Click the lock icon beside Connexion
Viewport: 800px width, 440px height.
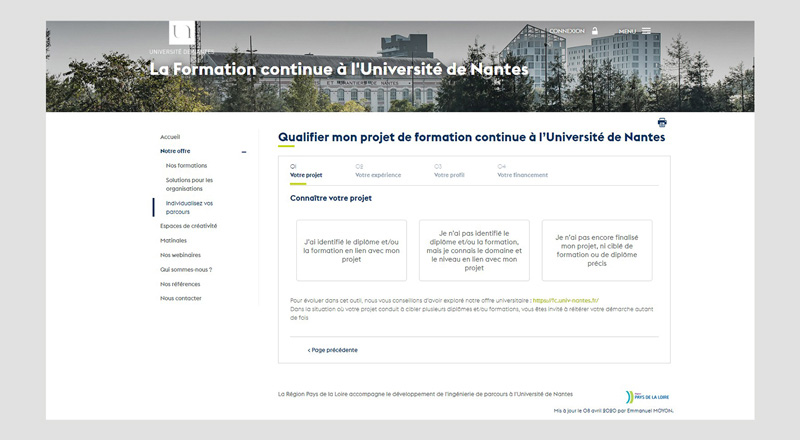click(595, 31)
